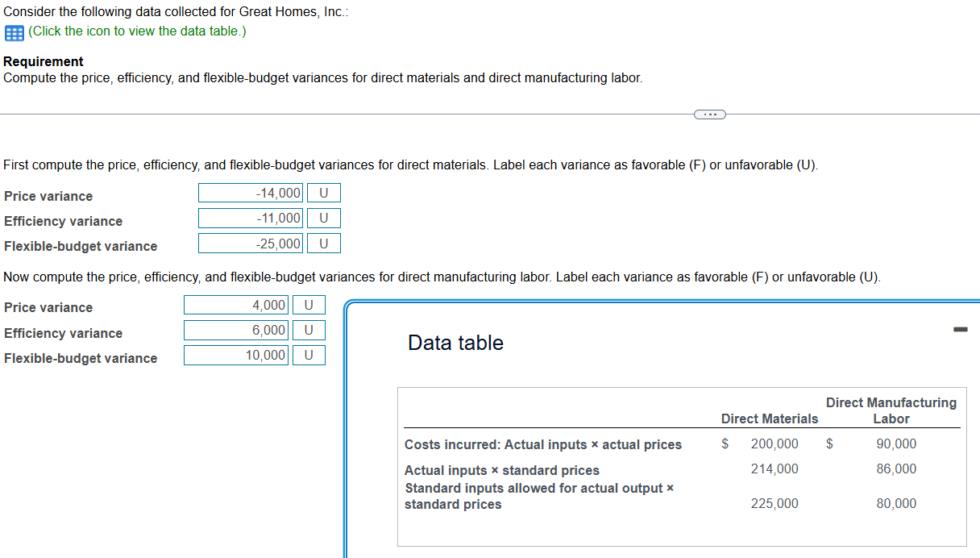The width and height of the screenshot is (980, 558).
Task: Click the data table grid icon
Action: click(14, 32)
